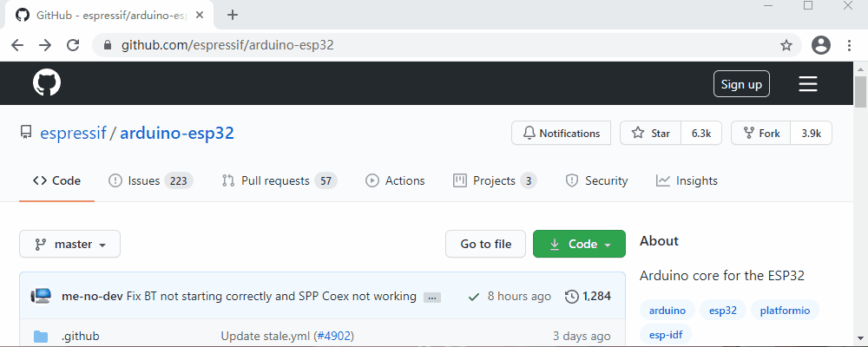The image size is (868, 347).
Task: Click the .github folder icon
Action: coord(41,336)
